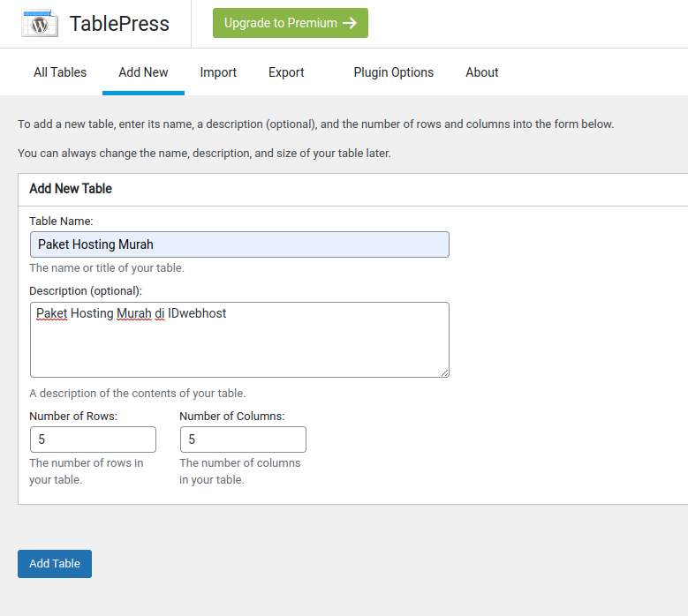Click 'The name or title of your table.' hint

coord(107,268)
